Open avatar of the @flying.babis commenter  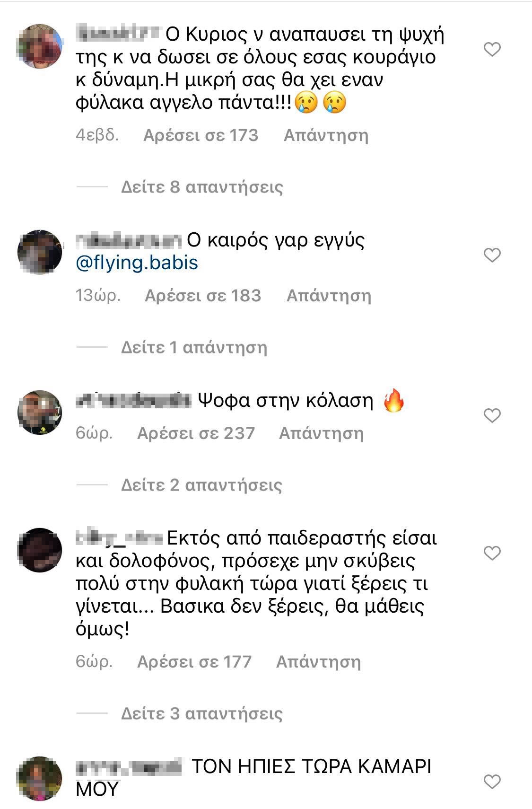pos(40,252)
